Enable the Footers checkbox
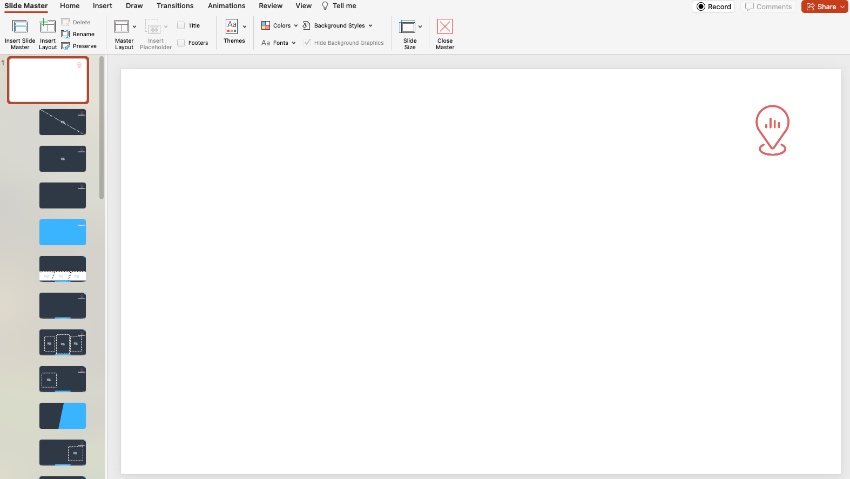 pyautogui.click(x=181, y=43)
